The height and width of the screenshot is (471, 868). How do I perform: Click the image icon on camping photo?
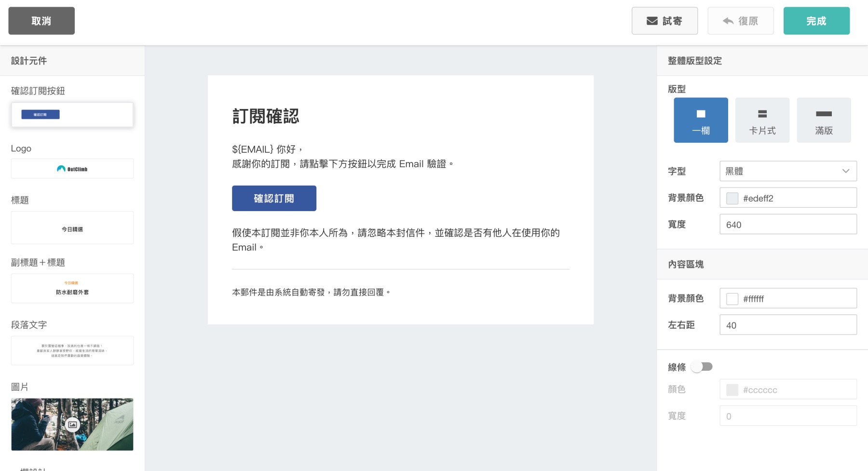pos(72,425)
